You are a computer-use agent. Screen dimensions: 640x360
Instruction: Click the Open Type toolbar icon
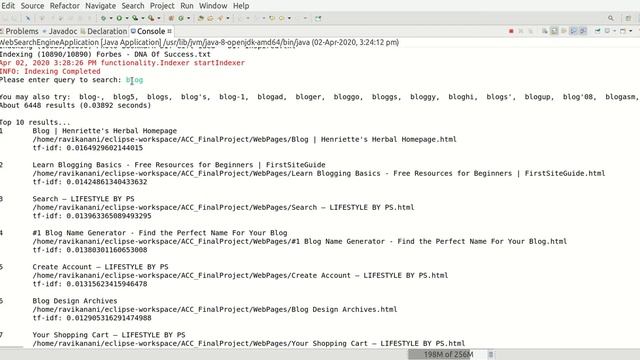[x=200, y=18]
